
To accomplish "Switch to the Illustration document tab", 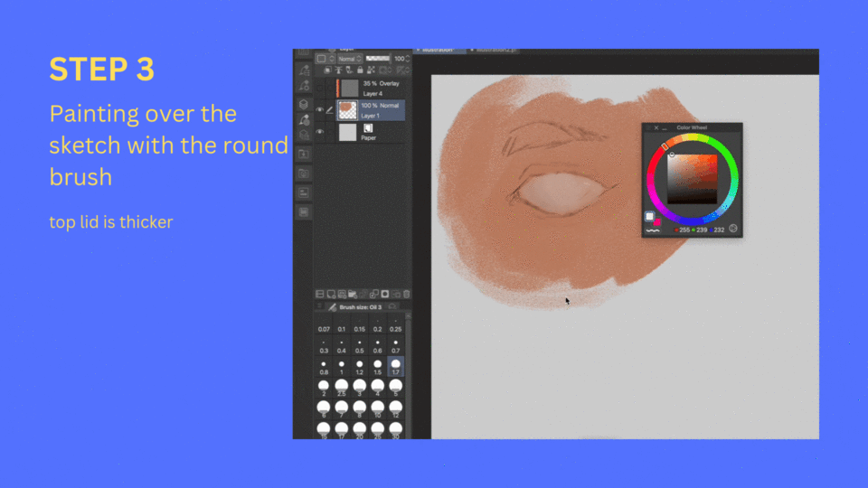I will click(x=440, y=51).
